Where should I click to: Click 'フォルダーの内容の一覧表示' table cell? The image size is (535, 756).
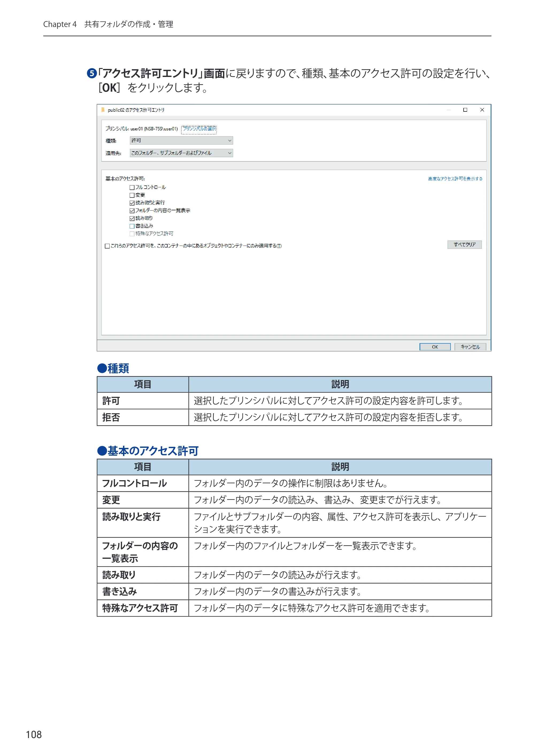click(143, 552)
